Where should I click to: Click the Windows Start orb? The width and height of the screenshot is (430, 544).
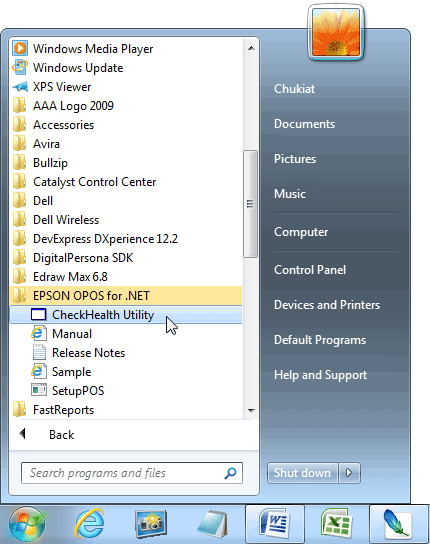(x=27, y=525)
